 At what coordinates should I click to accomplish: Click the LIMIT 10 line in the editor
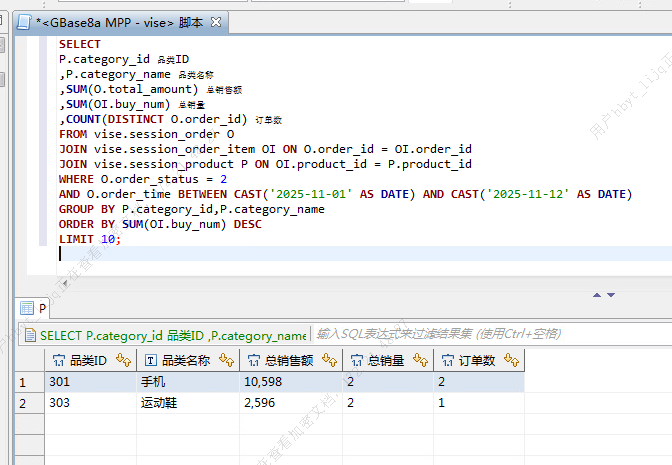point(90,239)
